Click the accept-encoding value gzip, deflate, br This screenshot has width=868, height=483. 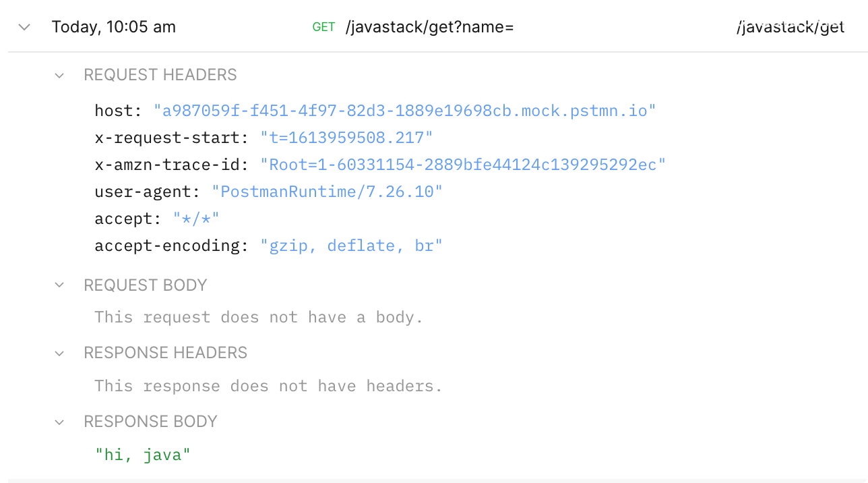351,246
